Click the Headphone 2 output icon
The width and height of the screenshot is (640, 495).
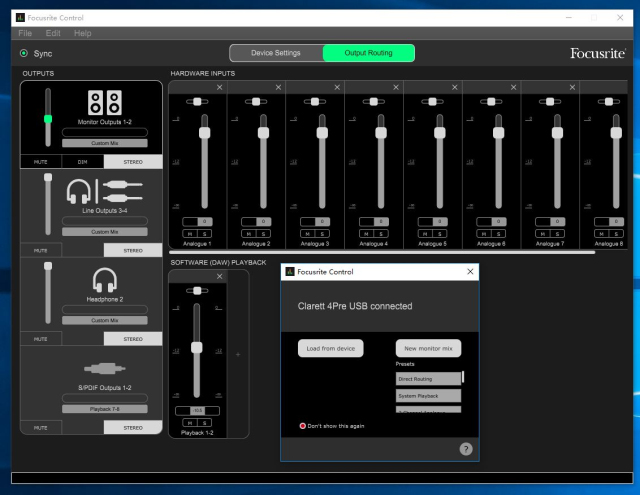tap(104, 281)
